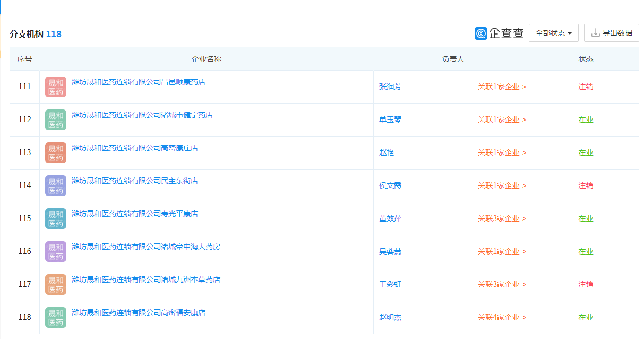Click the 晟和医药 logo in row 115
The width and height of the screenshot is (644, 339).
(x=56, y=218)
